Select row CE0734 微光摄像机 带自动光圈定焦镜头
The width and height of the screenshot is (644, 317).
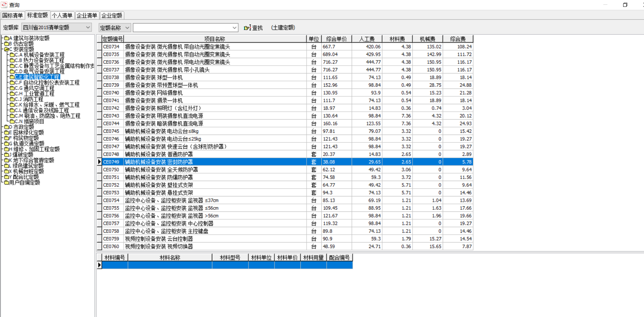pos(287,47)
